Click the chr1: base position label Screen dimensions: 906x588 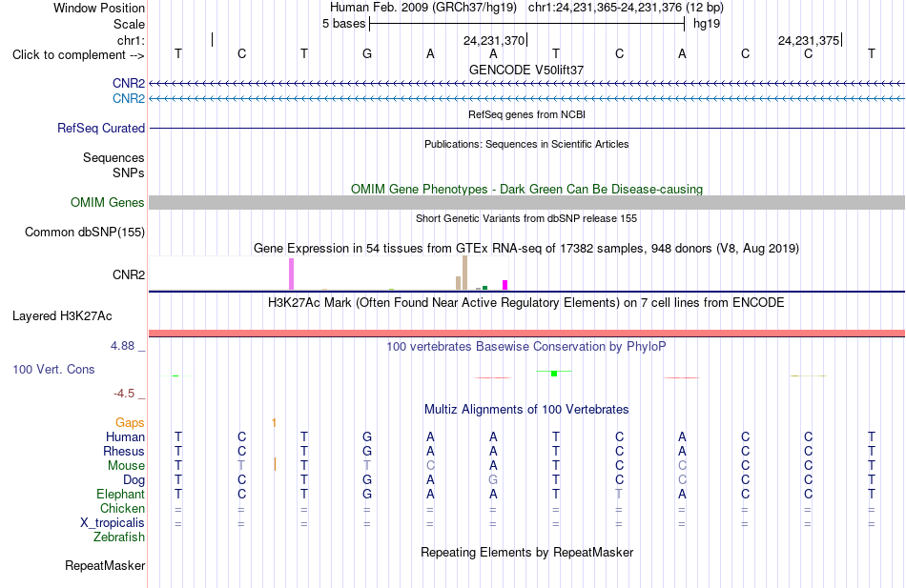tap(131, 40)
